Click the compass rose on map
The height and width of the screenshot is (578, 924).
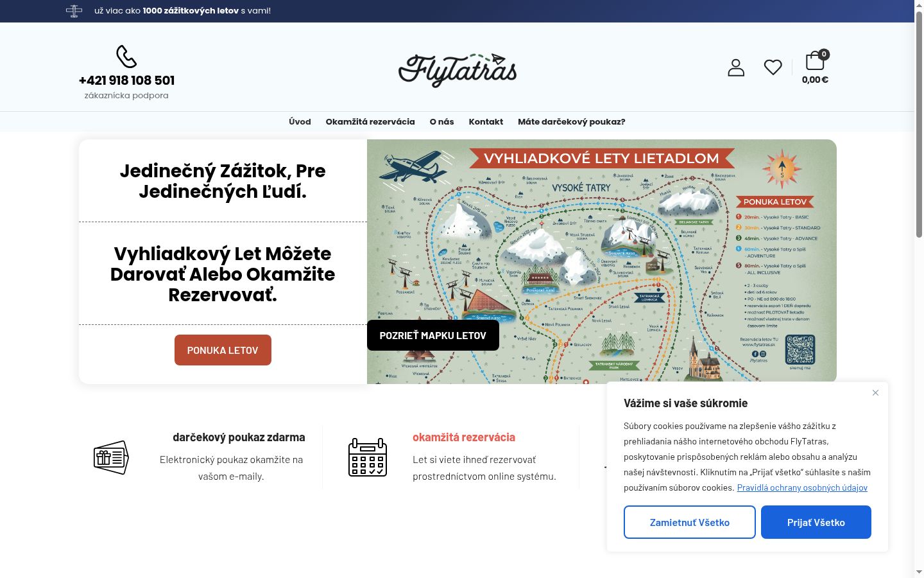click(x=782, y=168)
